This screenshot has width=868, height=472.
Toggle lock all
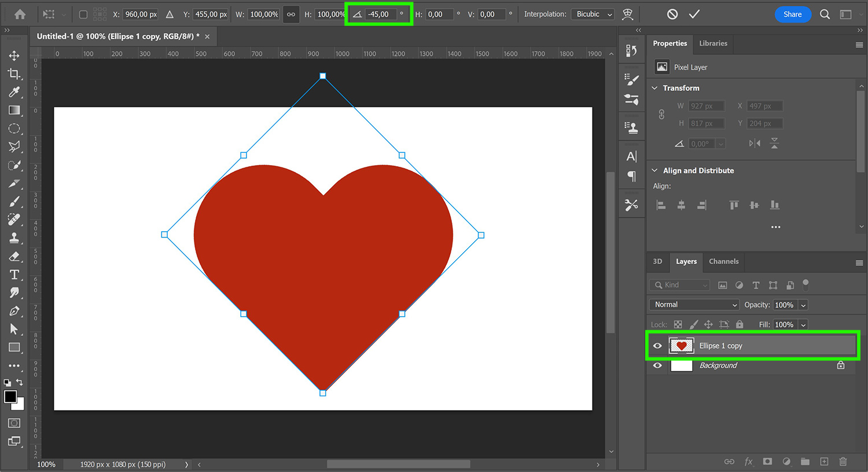point(740,325)
